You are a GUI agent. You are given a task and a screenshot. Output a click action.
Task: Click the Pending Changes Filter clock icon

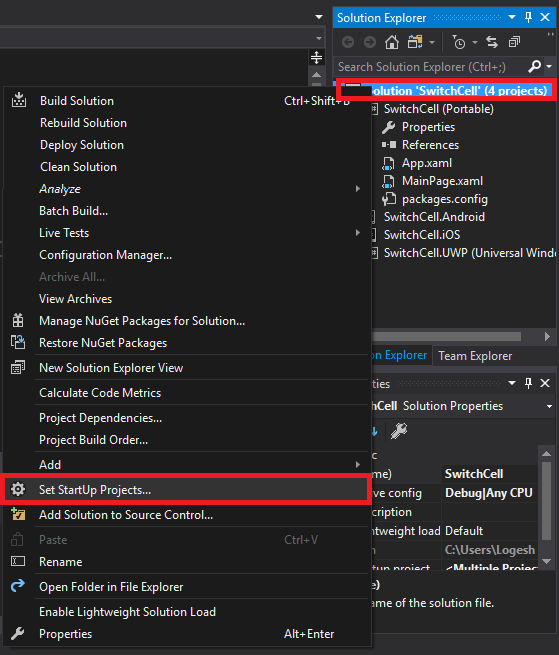click(459, 42)
